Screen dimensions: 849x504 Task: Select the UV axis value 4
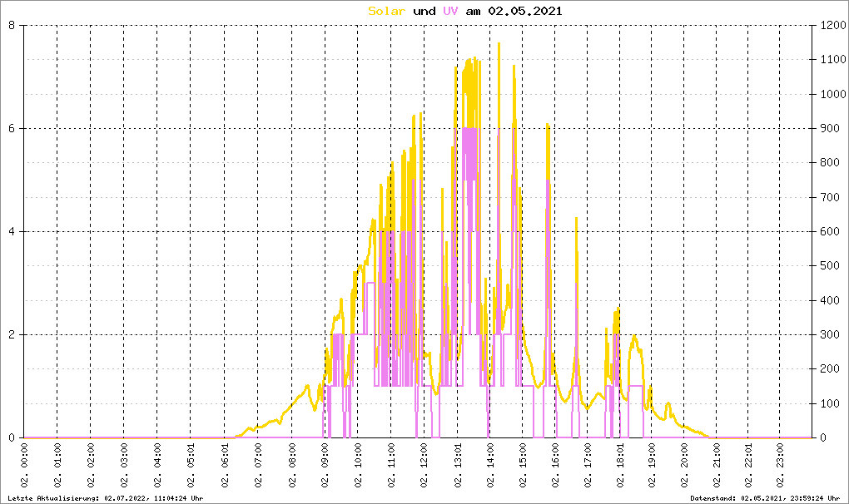pos(12,231)
